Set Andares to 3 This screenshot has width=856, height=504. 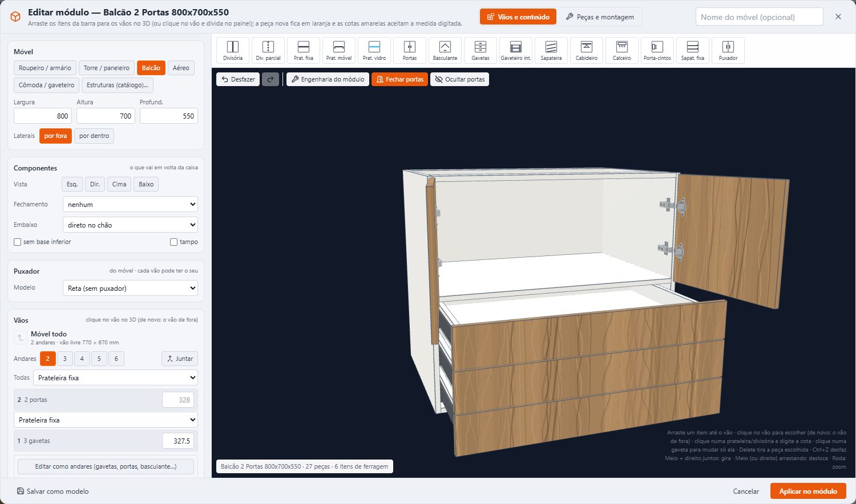click(x=65, y=359)
